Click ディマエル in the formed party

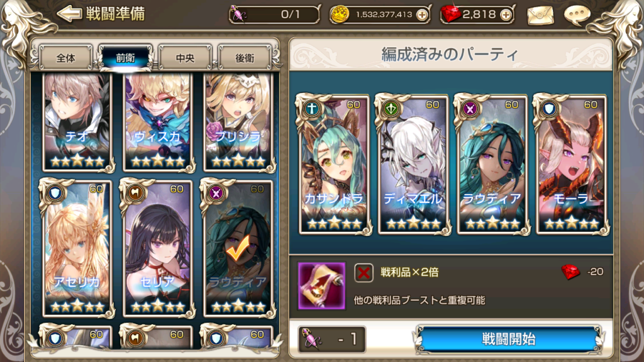(413, 164)
